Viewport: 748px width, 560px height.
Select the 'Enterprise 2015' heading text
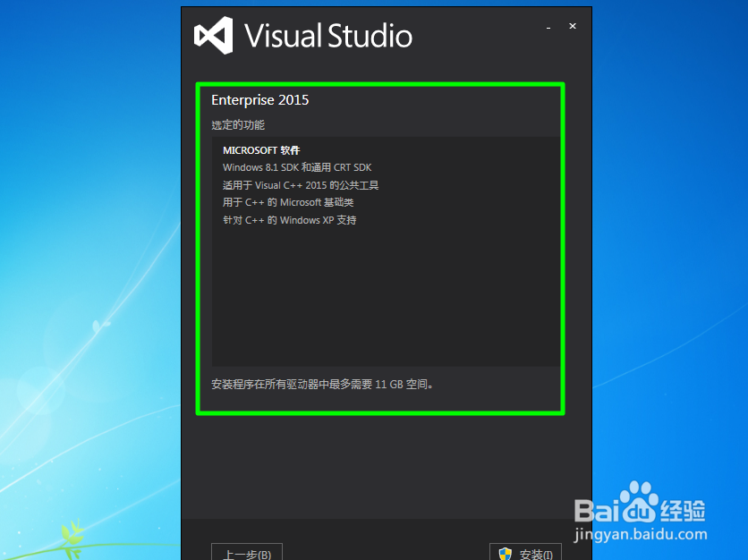260,100
